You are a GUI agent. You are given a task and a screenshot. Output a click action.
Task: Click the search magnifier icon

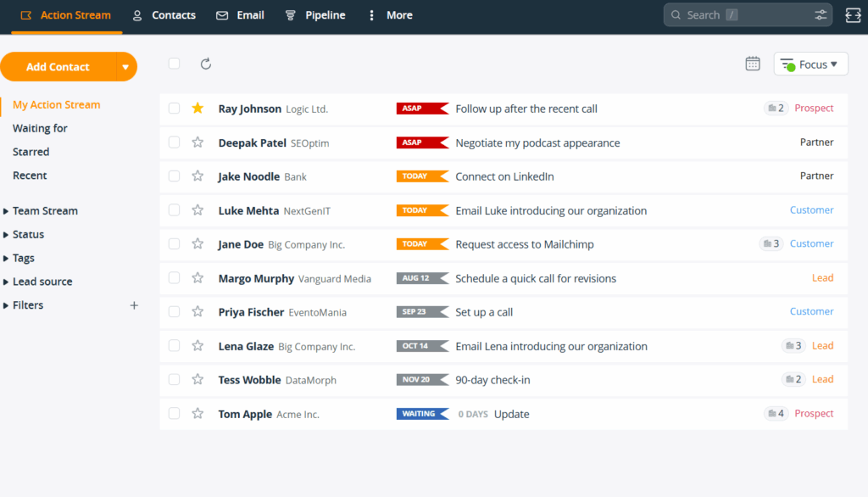(676, 14)
